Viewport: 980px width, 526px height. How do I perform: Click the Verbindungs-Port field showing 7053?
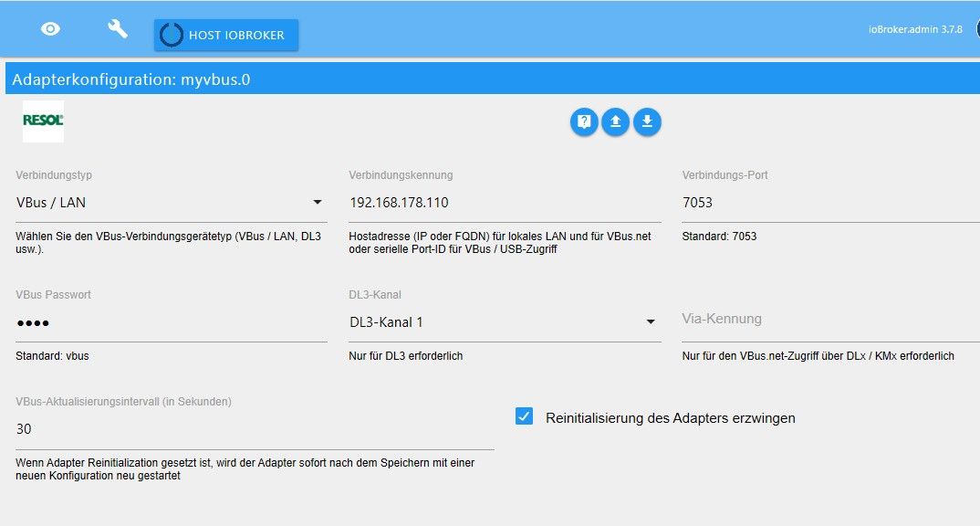[830, 203]
